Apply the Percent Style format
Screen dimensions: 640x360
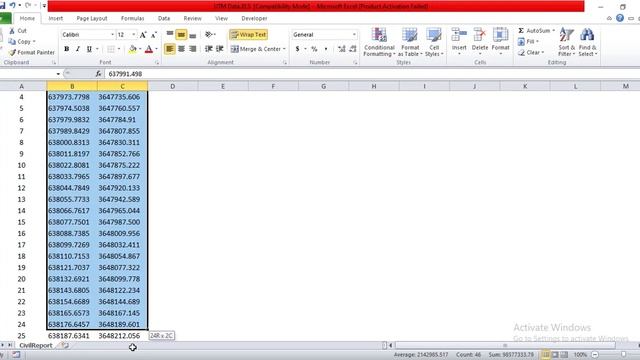(x=314, y=49)
